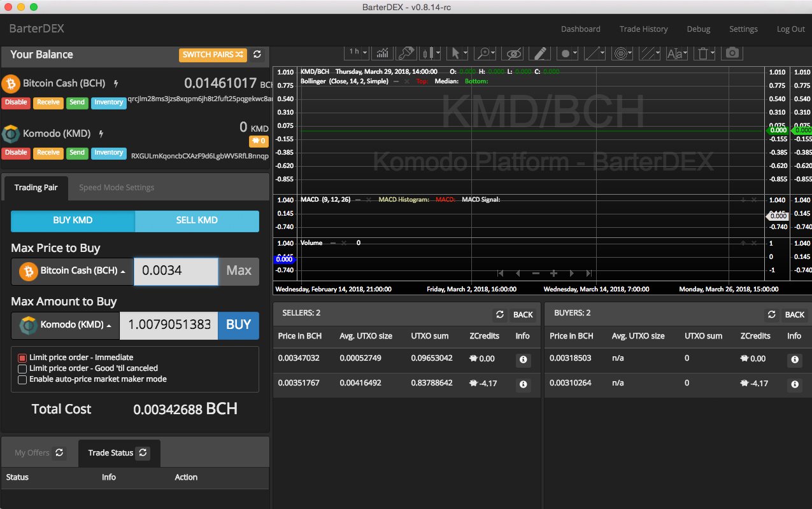Open the 1 h timeframe dropdown

click(x=357, y=53)
